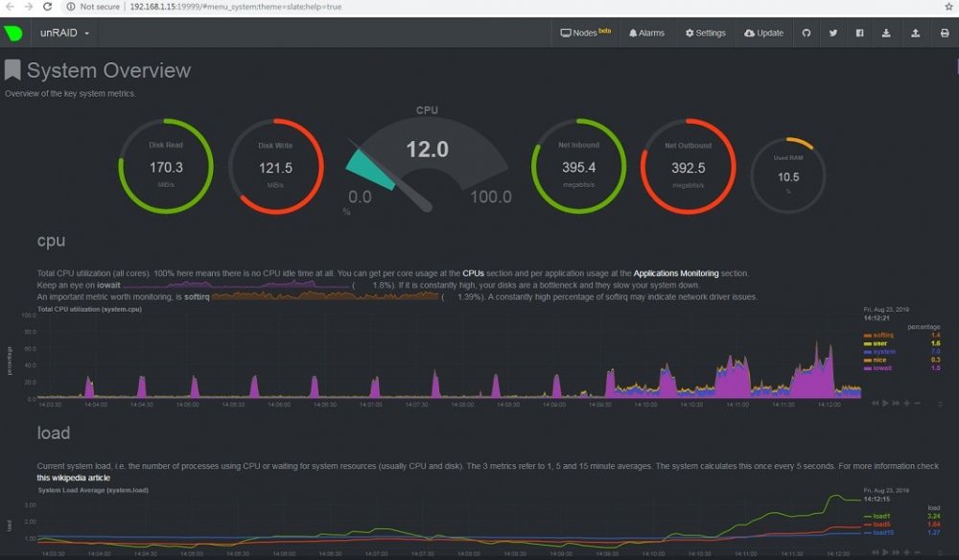Click the browser address bar URL

click(x=236, y=7)
